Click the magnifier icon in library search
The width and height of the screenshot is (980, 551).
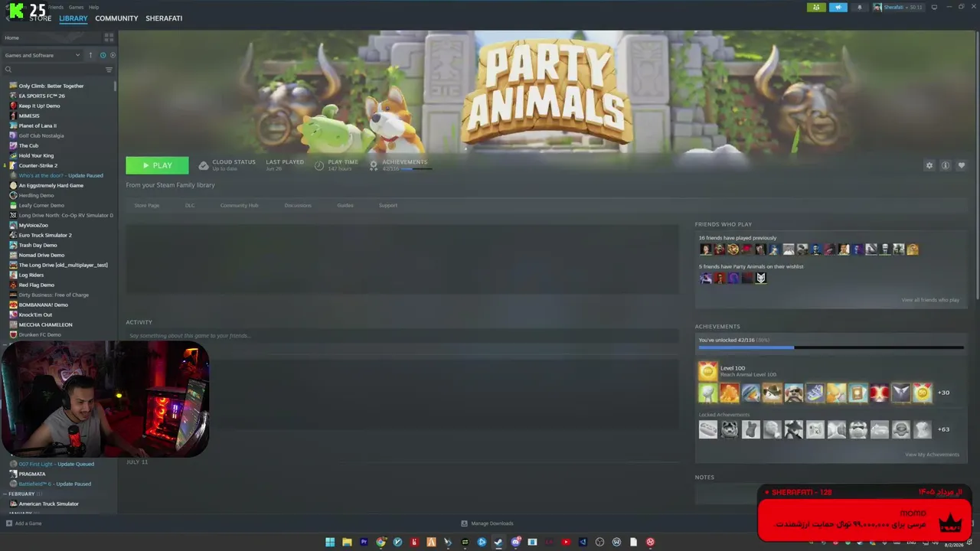[8, 70]
